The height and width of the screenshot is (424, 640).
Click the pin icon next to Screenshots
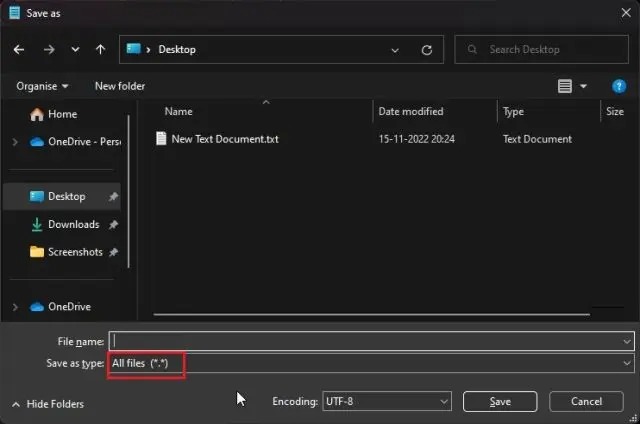[113, 252]
